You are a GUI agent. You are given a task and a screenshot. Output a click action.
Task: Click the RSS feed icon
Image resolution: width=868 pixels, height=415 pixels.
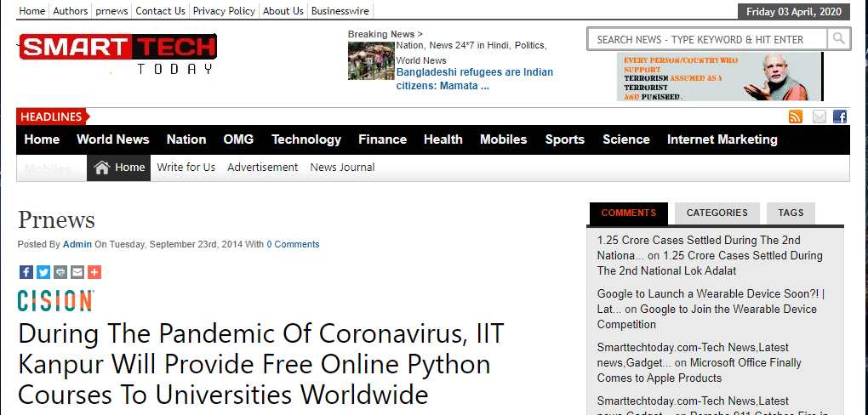tap(796, 117)
